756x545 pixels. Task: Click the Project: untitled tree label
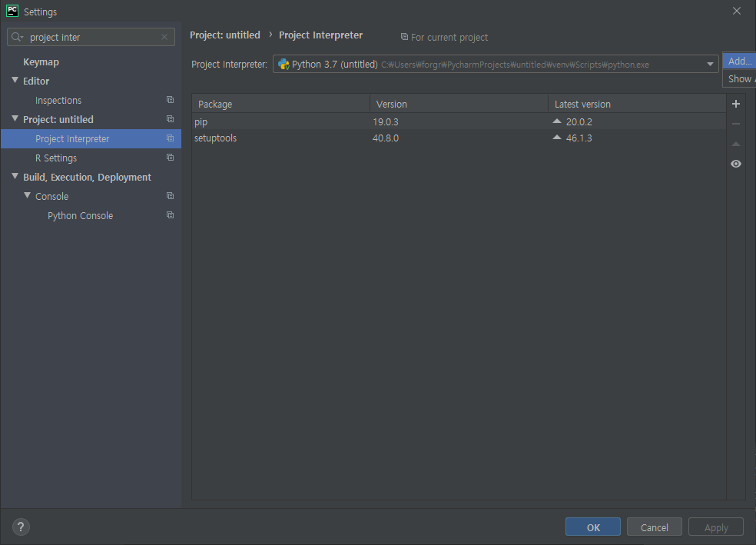coord(58,120)
